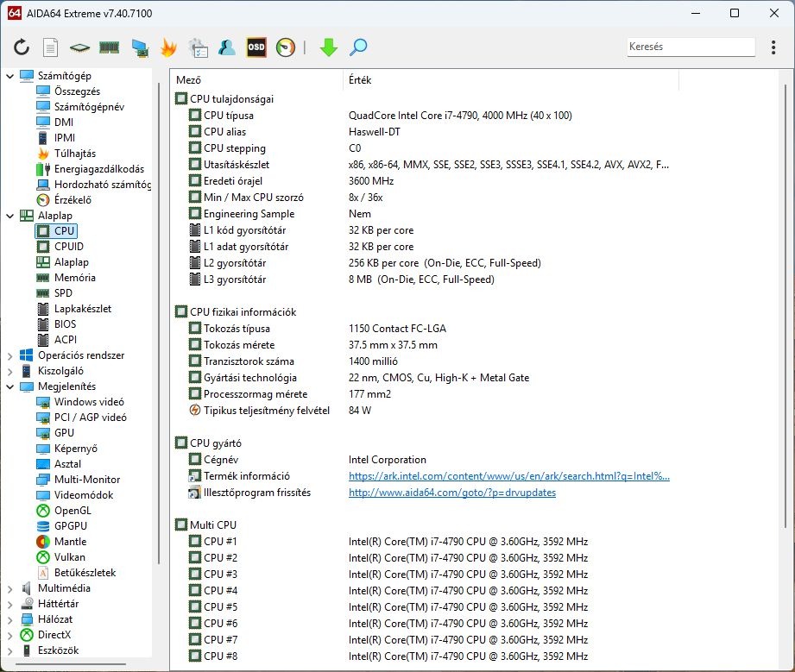Image resolution: width=795 pixels, height=672 pixels.
Task: Open the OSD panel toolbar icon
Action: click(256, 47)
